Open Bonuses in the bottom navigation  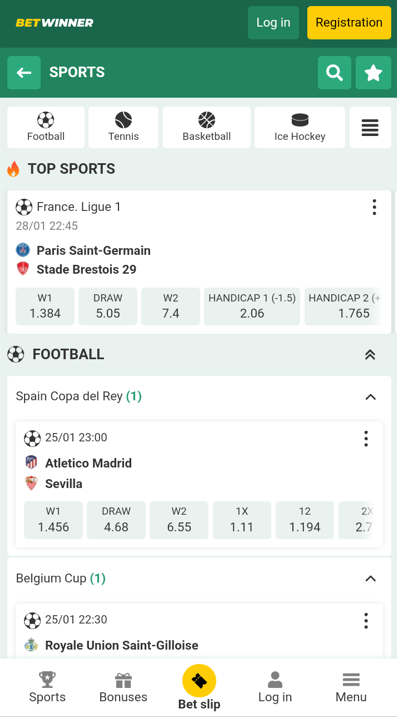[x=123, y=687]
